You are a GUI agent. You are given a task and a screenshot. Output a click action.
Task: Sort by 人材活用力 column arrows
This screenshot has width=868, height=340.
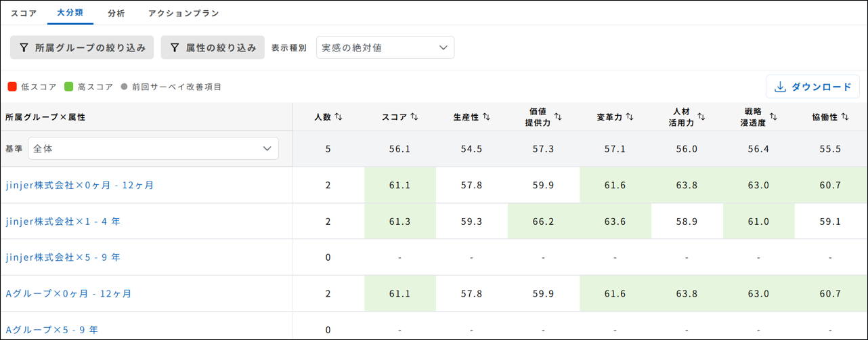click(701, 117)
